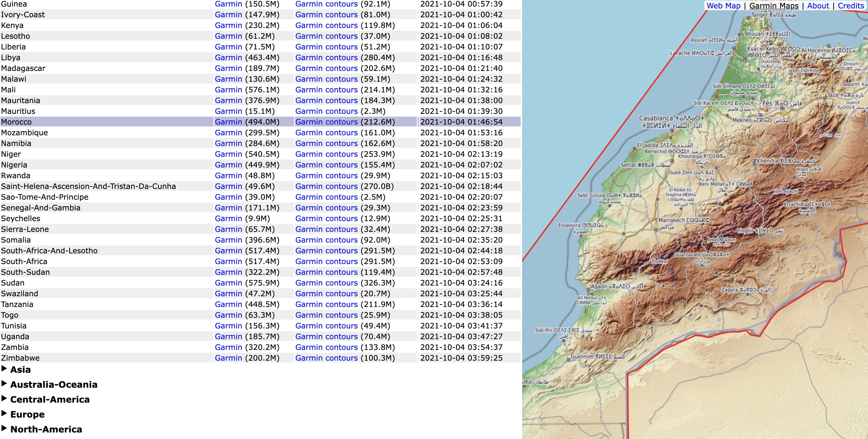
Task: Download Kenya Garmin map
Action: point(228,25)
